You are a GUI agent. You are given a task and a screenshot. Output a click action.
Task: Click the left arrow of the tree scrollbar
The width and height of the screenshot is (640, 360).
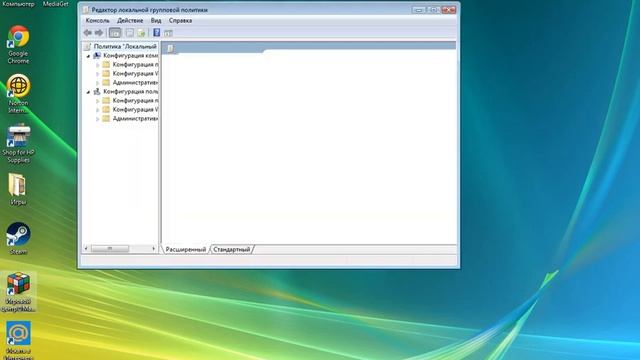[x=86, y=248]
